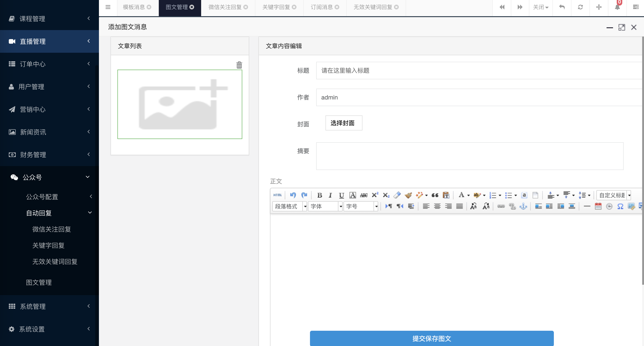Image resolution: width=644 pixels, height=346 pixels.
Task: Click 提交保存图文 submit button
Action: click(432, 338)
